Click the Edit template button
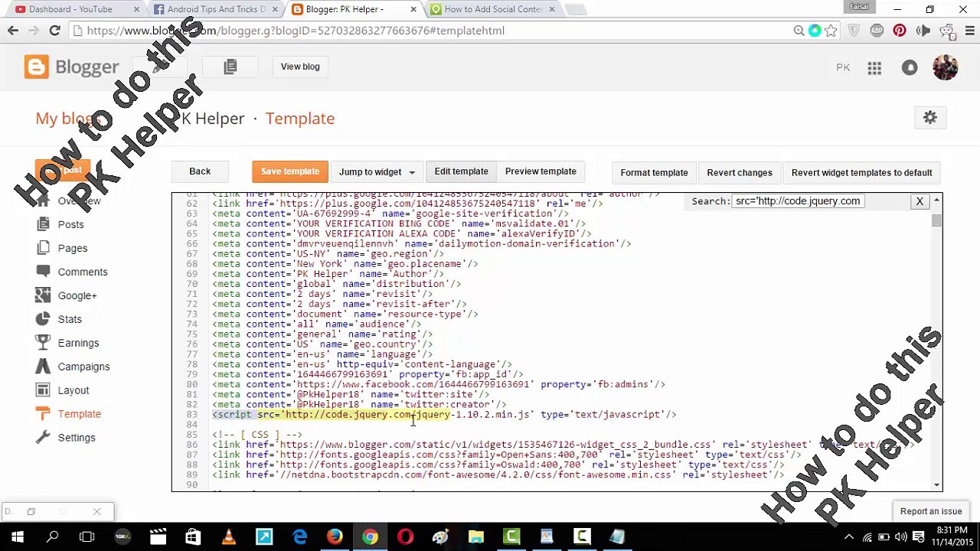This screenshot has width=980, height=551. (461, 171)
